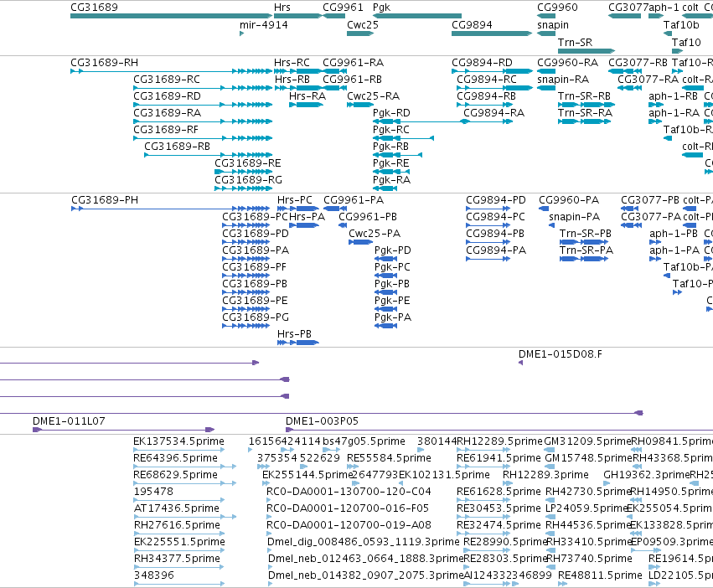Select EST AT17436.5prime
The width and height of the screenshot is (713, 588).
[184, 517]
